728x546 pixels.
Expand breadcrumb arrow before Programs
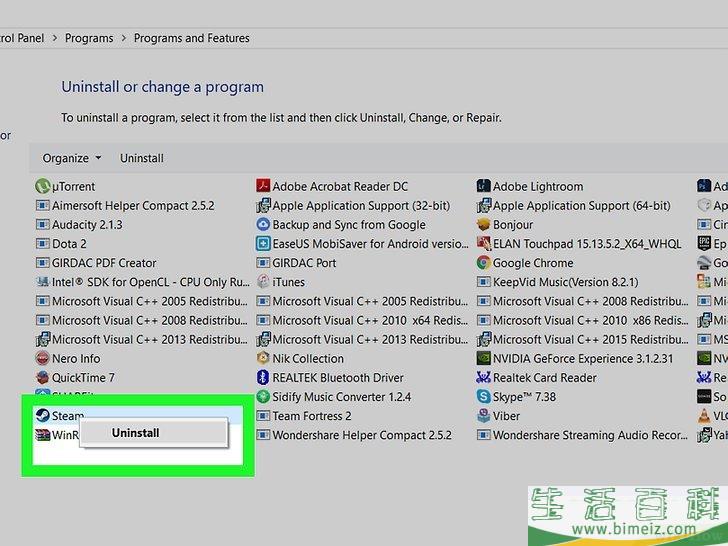[54, 38]
